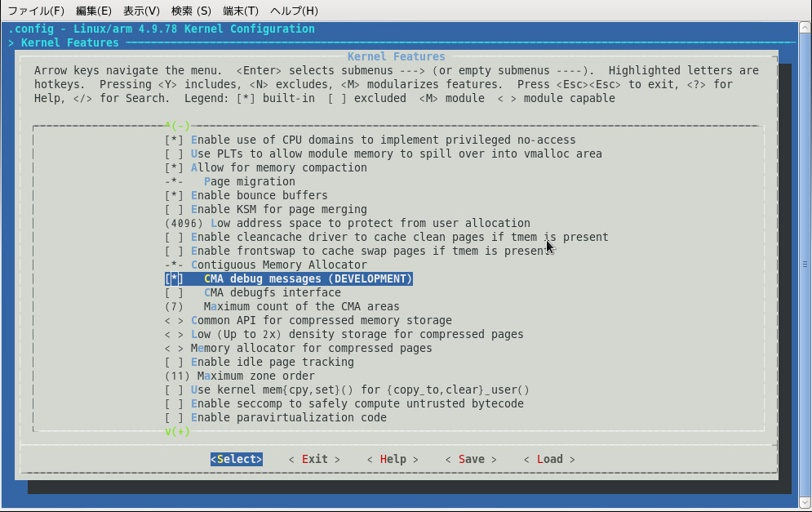The width and height of the screenshot is (812, 512).
Task: Click terminal scrollbar up arrow
Action: [805, 27]
